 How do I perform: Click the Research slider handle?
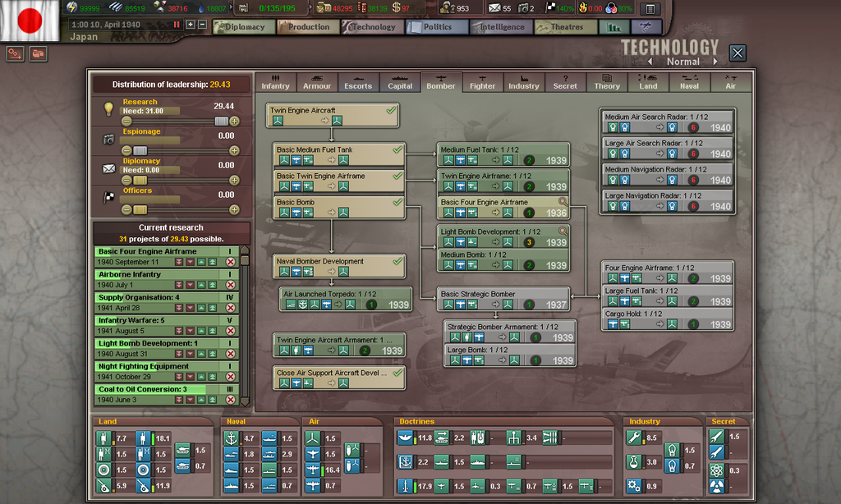pyautogui.click(x=222, y=121)
